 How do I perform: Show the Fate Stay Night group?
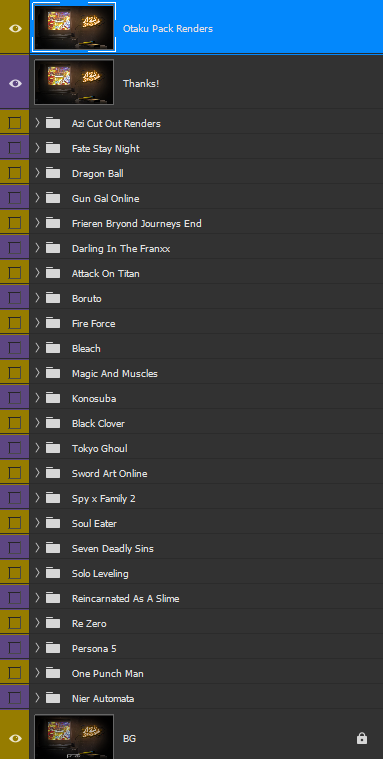click(x=15, y=148)
